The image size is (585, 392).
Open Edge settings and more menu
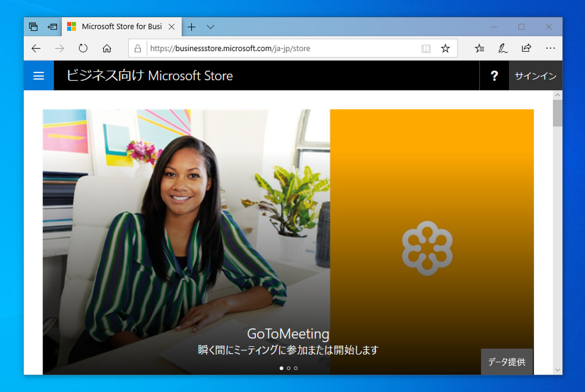pos(550,48)
